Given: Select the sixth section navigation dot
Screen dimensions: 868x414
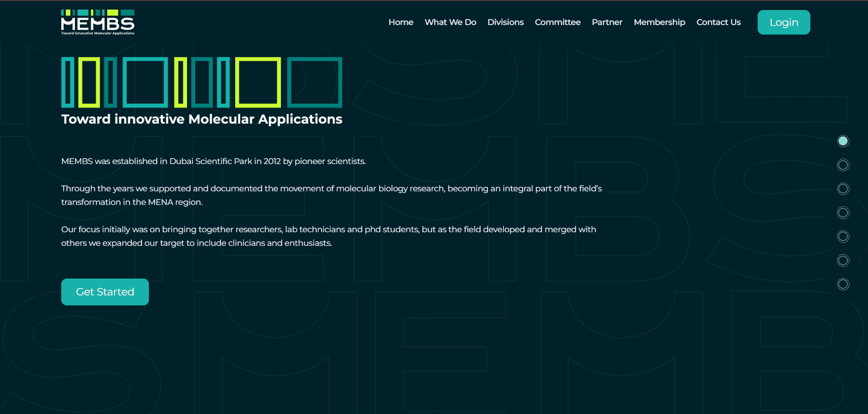Looking at the screenshot, I should coord(843,260).
